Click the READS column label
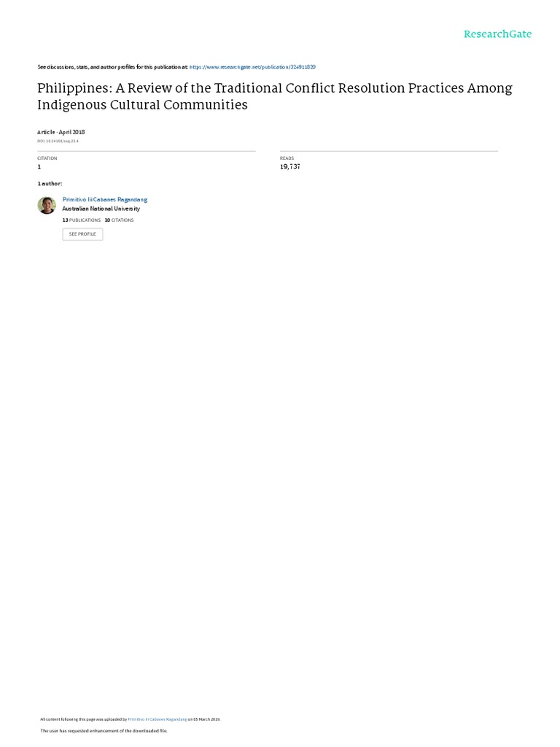The width and height of the screenshot is (560, 747). point(287,158)
